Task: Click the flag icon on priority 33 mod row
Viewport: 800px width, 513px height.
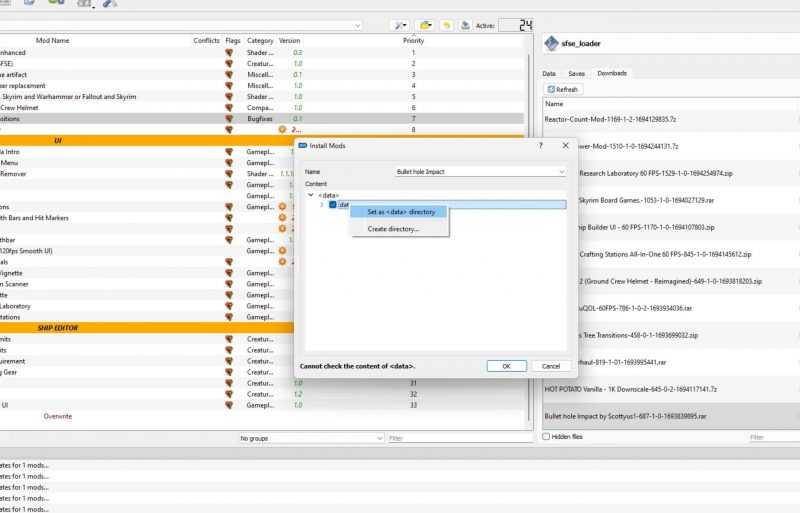Action: click(x=229, y=405)
